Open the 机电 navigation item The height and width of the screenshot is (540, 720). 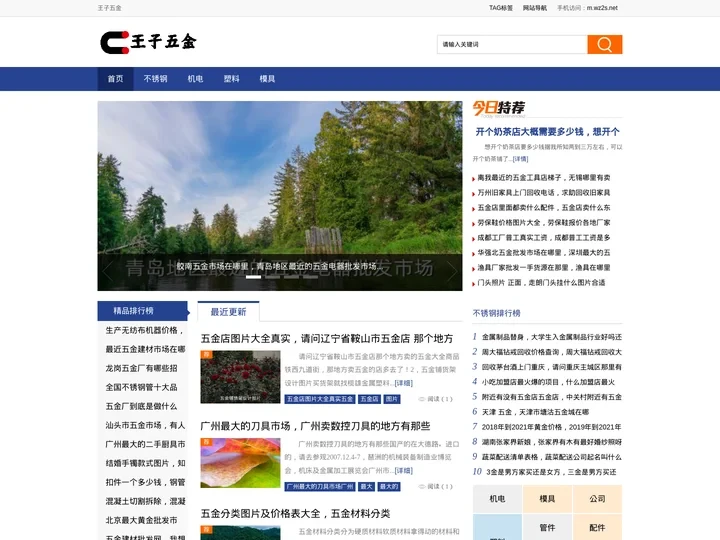195,79
